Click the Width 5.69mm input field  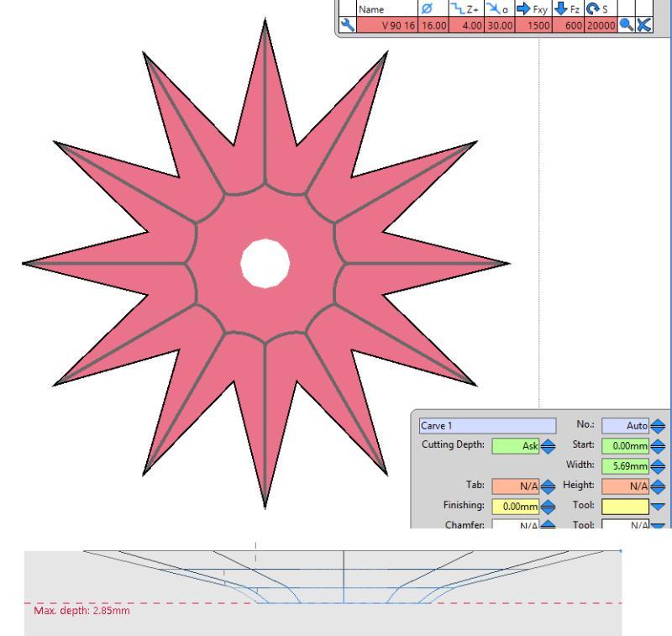coord(624,465)
